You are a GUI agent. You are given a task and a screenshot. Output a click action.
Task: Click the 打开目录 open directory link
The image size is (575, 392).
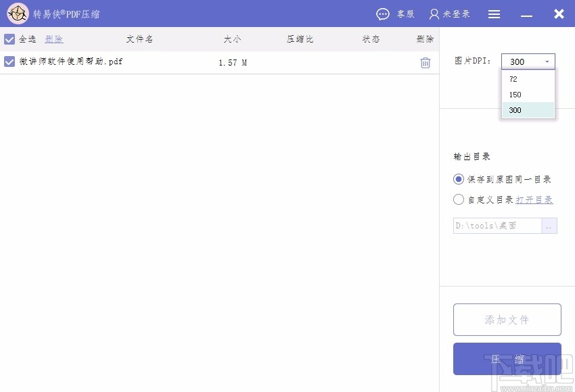pyautogui.click(x=534, y=199)
